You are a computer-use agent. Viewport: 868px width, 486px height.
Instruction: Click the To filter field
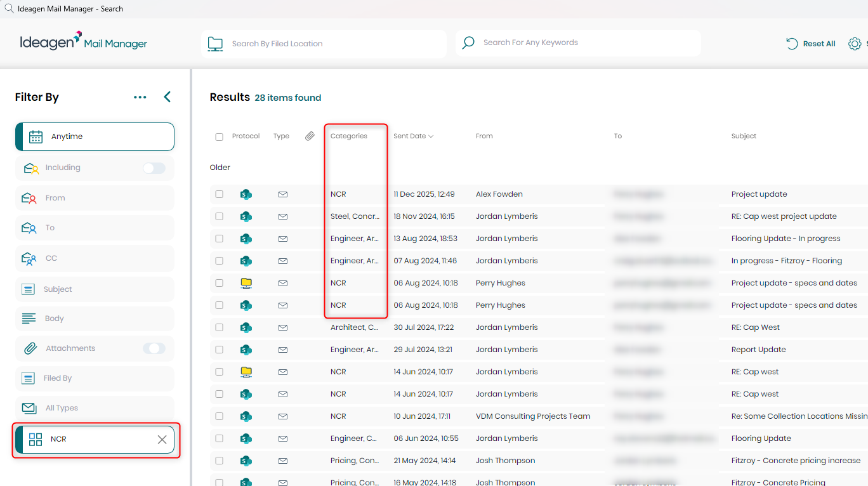pos(95,228)
